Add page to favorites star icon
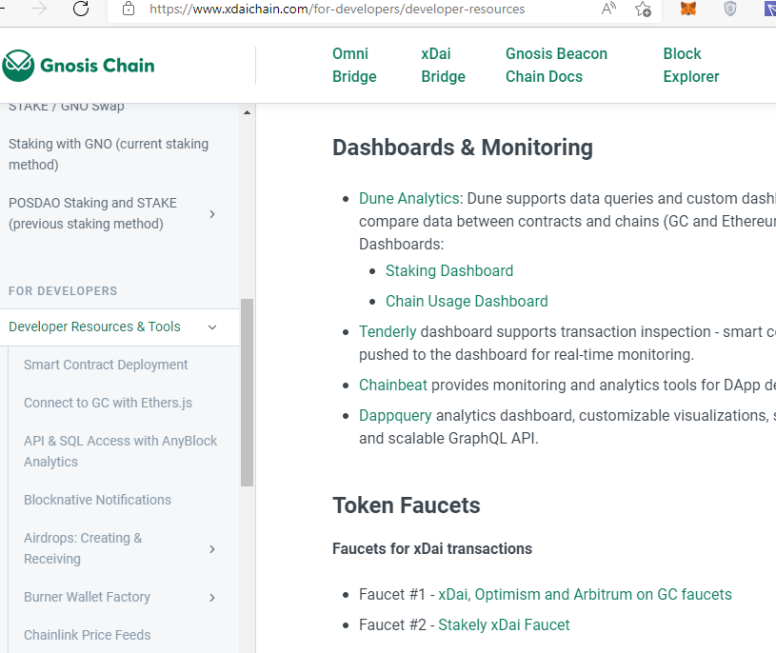Viewport: 776px width, 653px height. click(643, 9)
